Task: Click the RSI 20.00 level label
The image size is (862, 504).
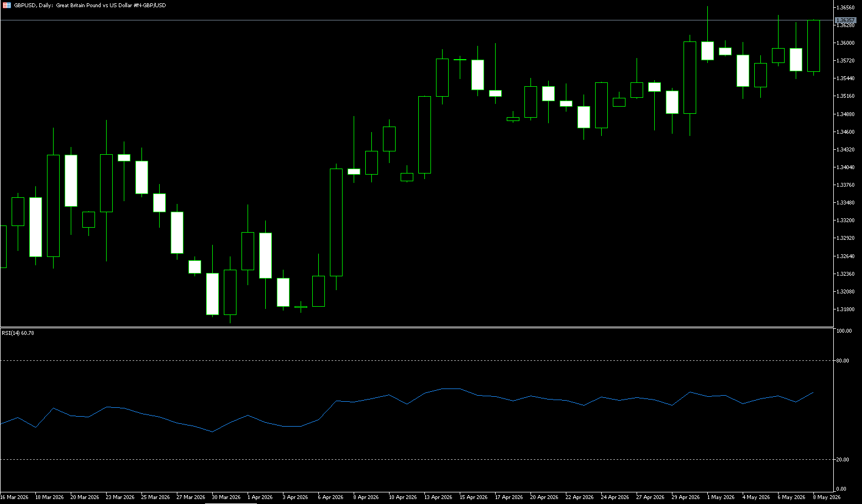Action: coord(843,459)
